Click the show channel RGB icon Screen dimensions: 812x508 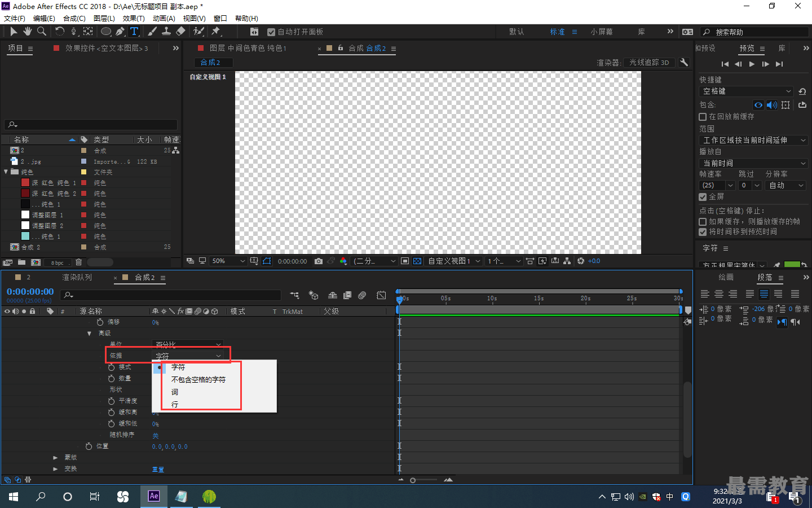[343, 261]
